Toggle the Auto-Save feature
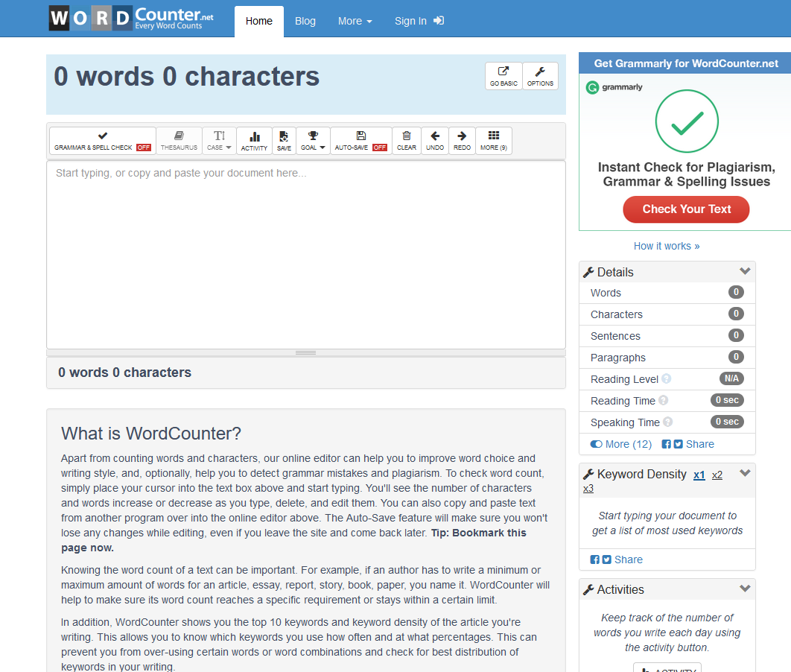The image size is (791, 672). coord(360,141)
